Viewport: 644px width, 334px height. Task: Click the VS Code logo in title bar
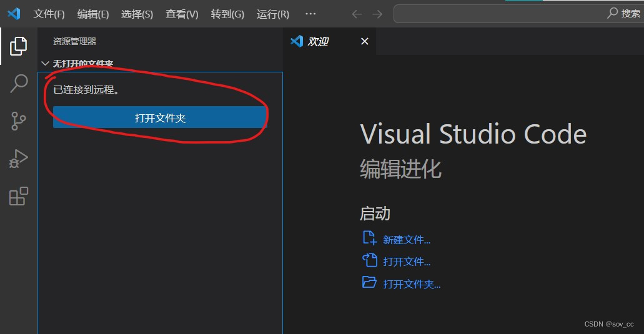[x=14, y=14]
